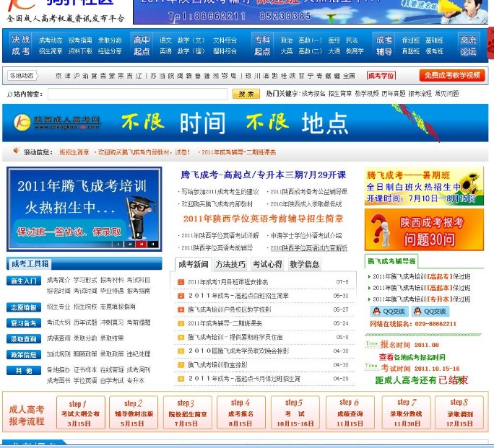Open the 【高起专】保过班 course link
Image resolution: width=494 pixels, height=448 pixels.
[x=422, y=276]
